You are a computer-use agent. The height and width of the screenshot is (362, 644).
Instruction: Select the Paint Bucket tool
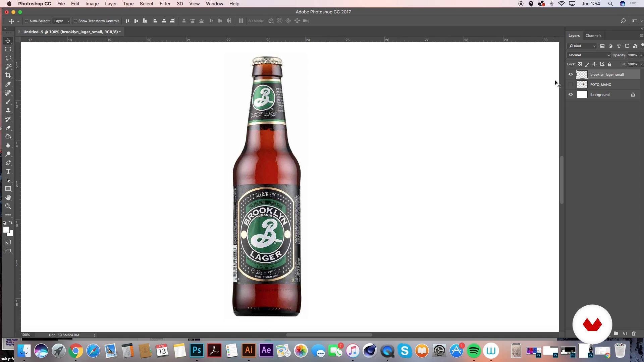(8, 136)
